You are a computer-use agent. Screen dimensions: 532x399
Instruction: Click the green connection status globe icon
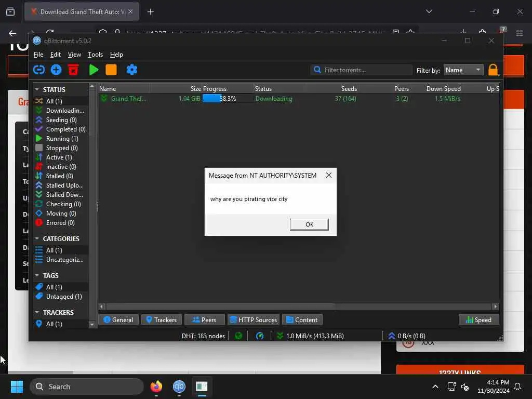click(238, 336)
